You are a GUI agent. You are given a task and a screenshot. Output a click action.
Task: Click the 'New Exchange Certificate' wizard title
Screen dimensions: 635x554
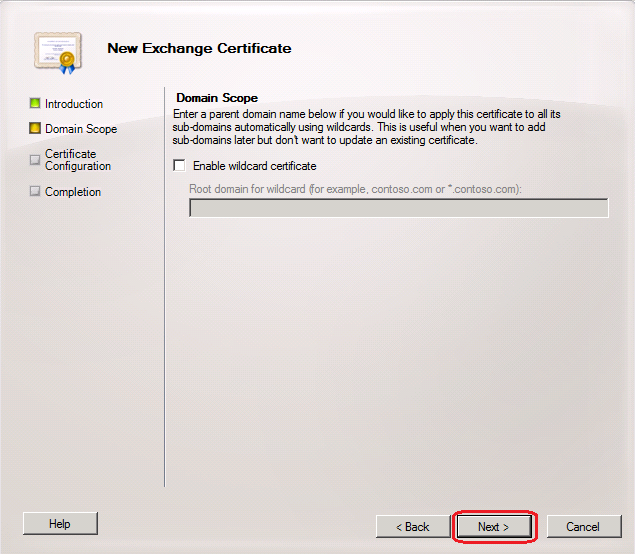click(x=199, y=48)
